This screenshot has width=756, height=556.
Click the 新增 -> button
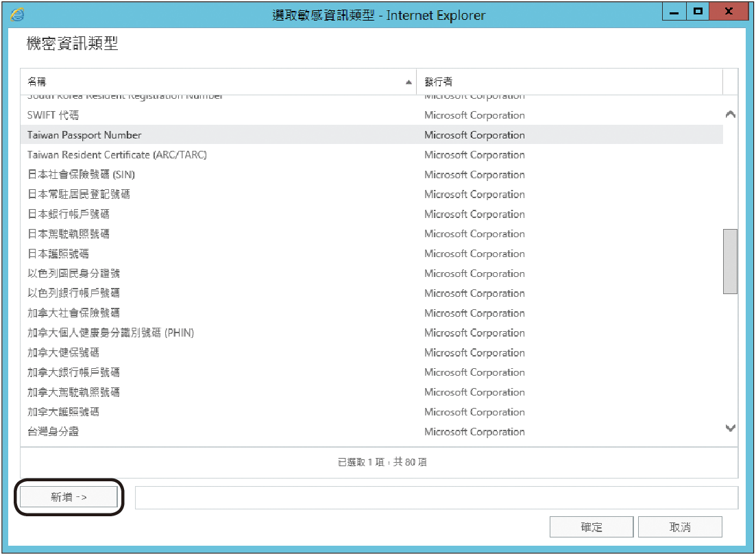pos(69,497)
